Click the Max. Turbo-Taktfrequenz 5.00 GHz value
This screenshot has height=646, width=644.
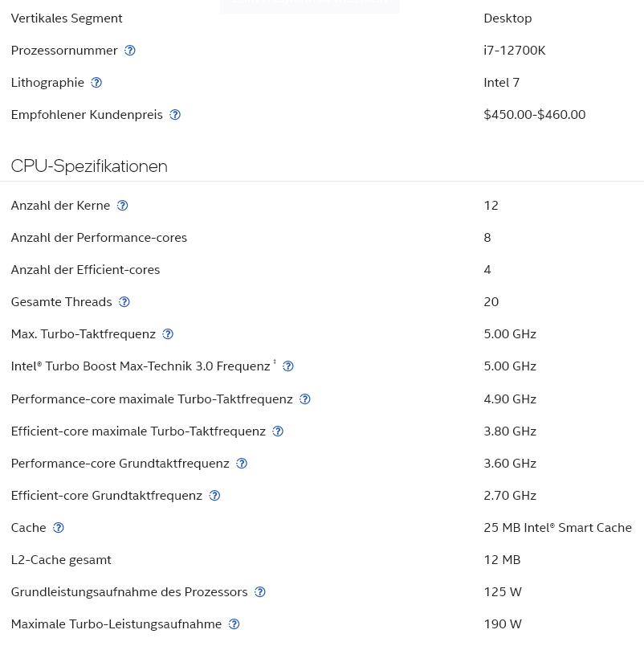510,334
